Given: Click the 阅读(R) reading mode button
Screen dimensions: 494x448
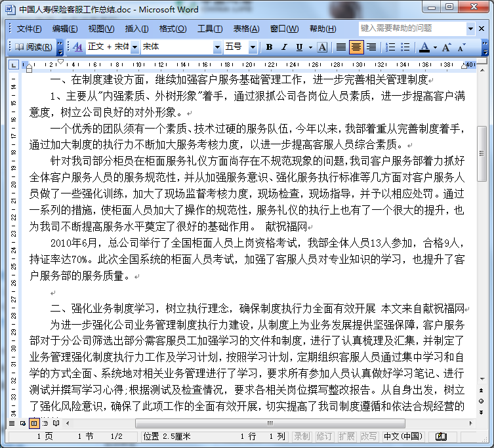Looking at the screenshot, I should click(x=33, y=47).
